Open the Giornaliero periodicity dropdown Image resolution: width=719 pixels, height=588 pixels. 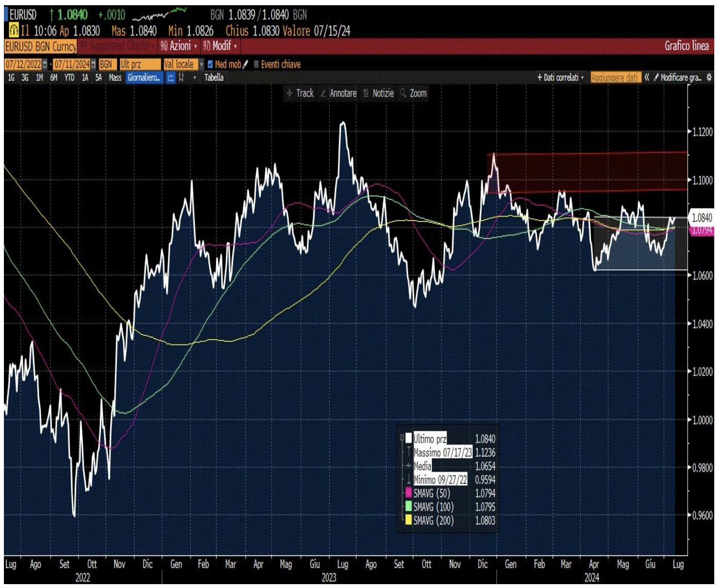tap(144, 78)
